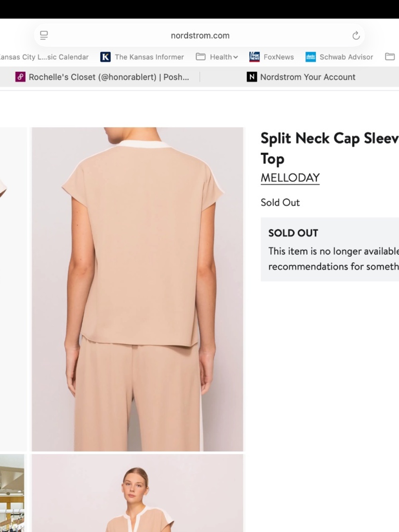Open the Health folder chevron
The height and width of the screenshot is (532, 399).
(x=235, y=57)
